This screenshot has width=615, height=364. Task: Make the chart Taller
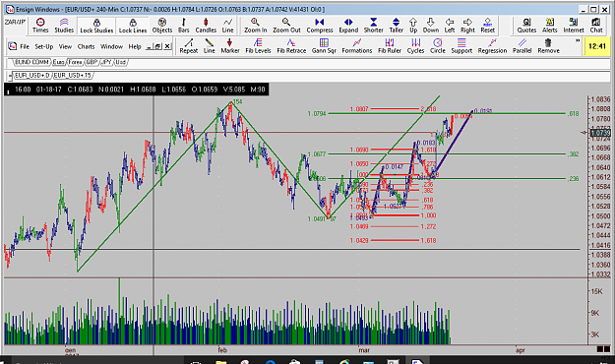coord(397,26)
